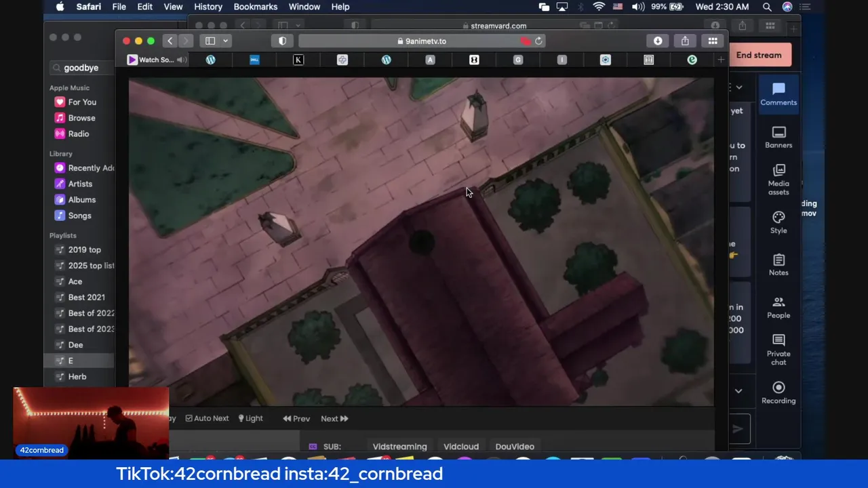Open the Safari File menu
868x488 pixels.
[119, 7]
